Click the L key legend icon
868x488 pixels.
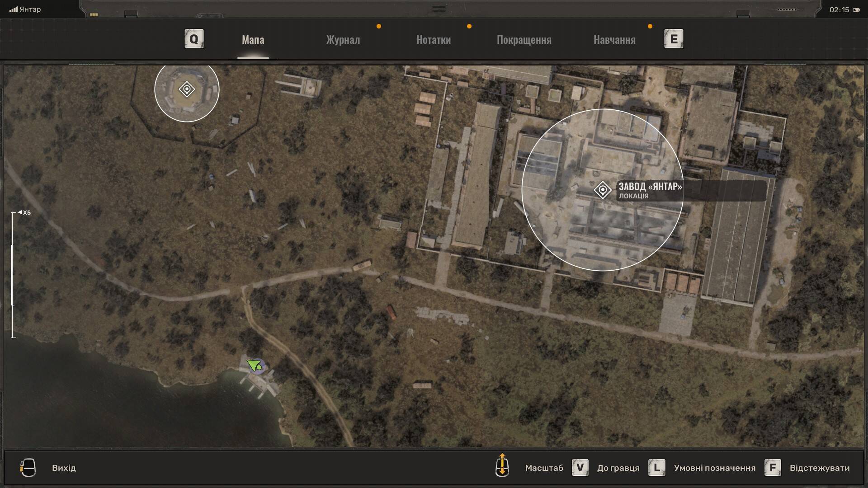point(657,468)
